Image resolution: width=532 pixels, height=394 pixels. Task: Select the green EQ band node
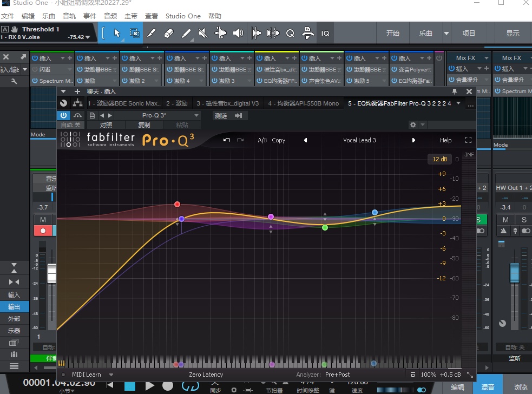325,227
